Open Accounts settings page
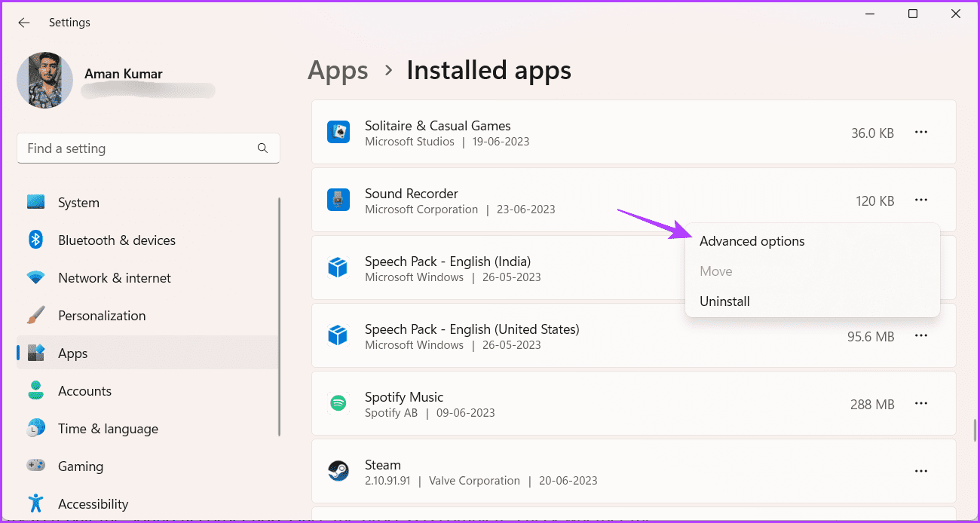This screenshot has width=980, height=523. [x=148, y=391]
